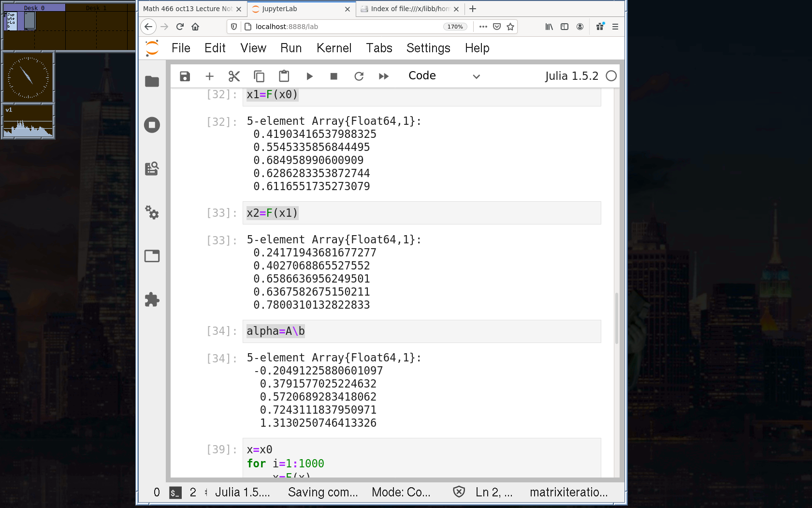Restart kernel and run all cells
This screenshot has width=812, height=508.
click(x=384, y=76)
